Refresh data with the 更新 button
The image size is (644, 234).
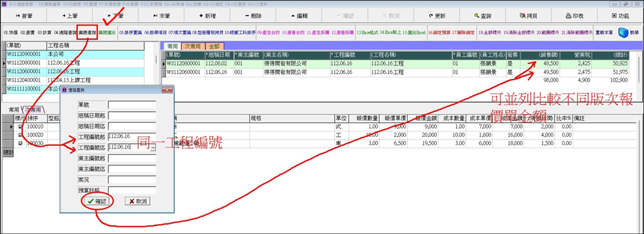[437, 15]
